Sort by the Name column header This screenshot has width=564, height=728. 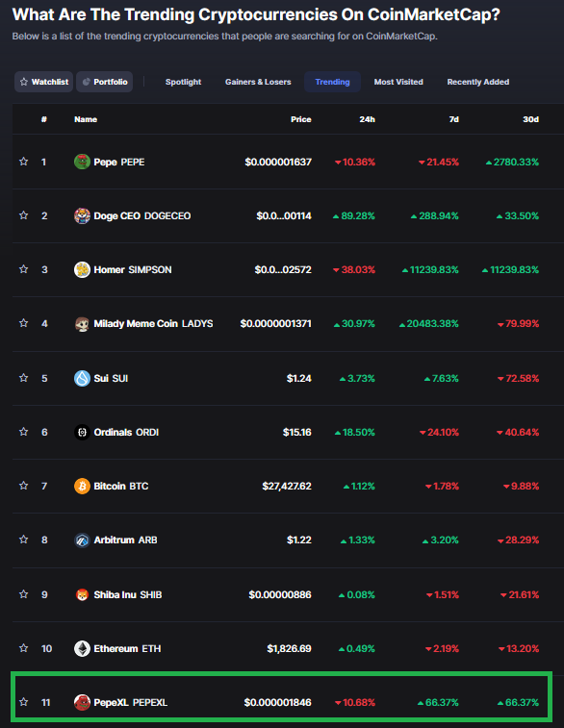click(x=86, y=119)
